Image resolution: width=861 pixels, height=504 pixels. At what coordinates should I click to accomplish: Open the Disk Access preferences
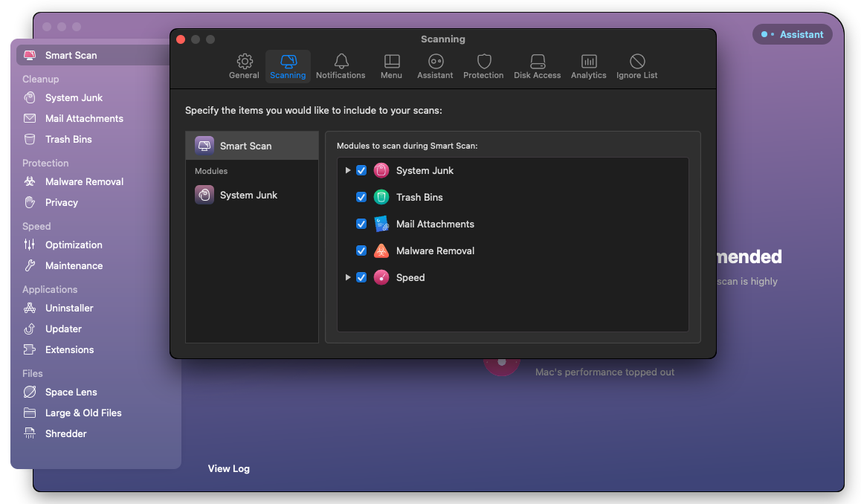(x=537, y=66)
